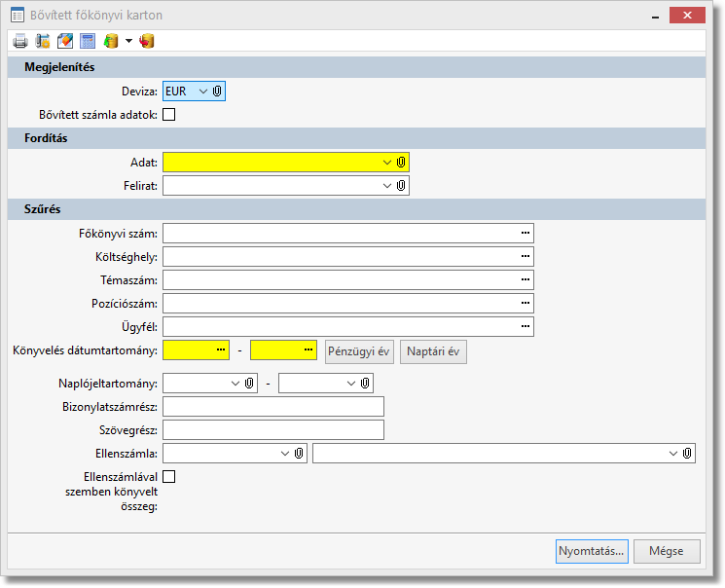Expand the Felirat dropdown list

tap(387, 185)
